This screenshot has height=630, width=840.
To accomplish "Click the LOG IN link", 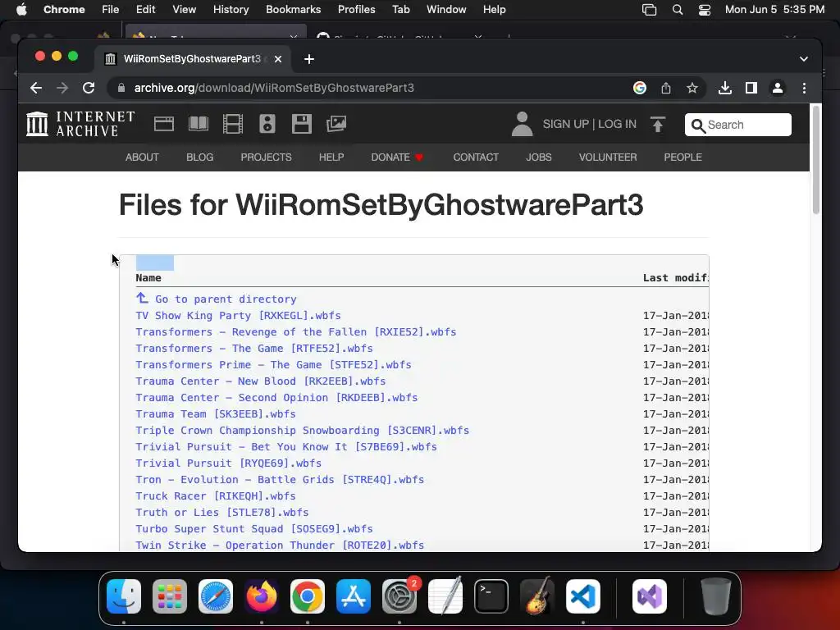I will click(617, 124).
